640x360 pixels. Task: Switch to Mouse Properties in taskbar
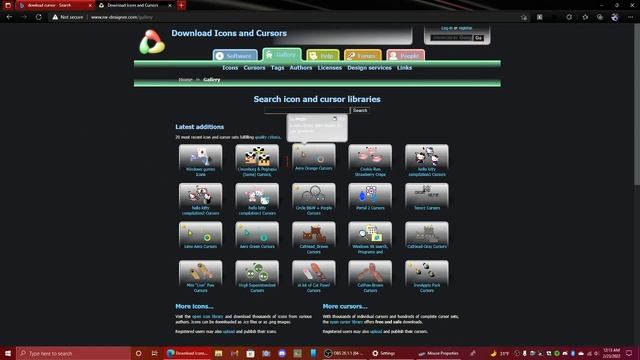pyautogui.click(x=439, y=353)
